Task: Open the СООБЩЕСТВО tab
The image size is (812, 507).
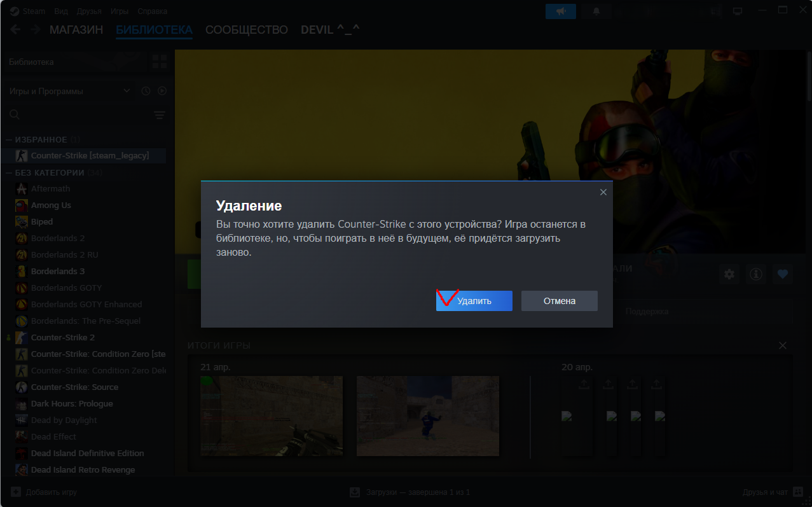Action: 247,30
